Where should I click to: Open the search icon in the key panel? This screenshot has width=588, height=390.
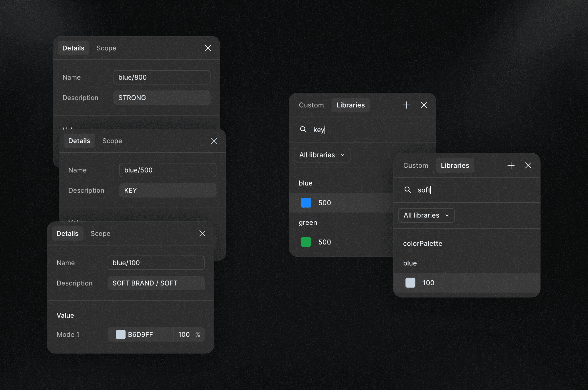(x=303, y=130)
